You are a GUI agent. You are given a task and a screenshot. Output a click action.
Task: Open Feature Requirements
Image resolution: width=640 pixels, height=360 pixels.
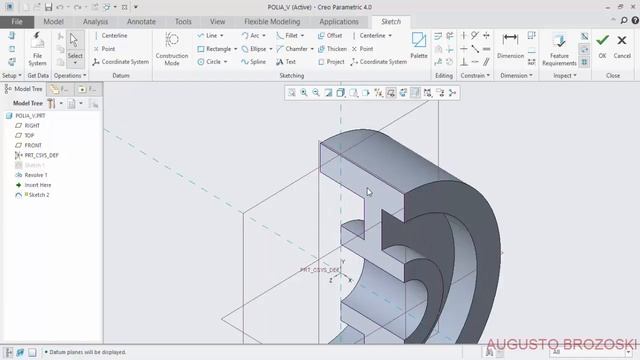click(559, 49)
